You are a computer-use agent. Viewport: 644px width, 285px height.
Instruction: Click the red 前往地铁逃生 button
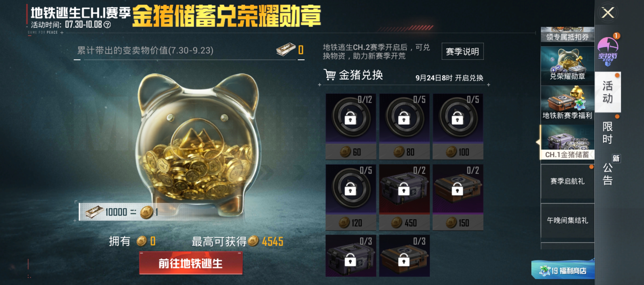[191, 263]
